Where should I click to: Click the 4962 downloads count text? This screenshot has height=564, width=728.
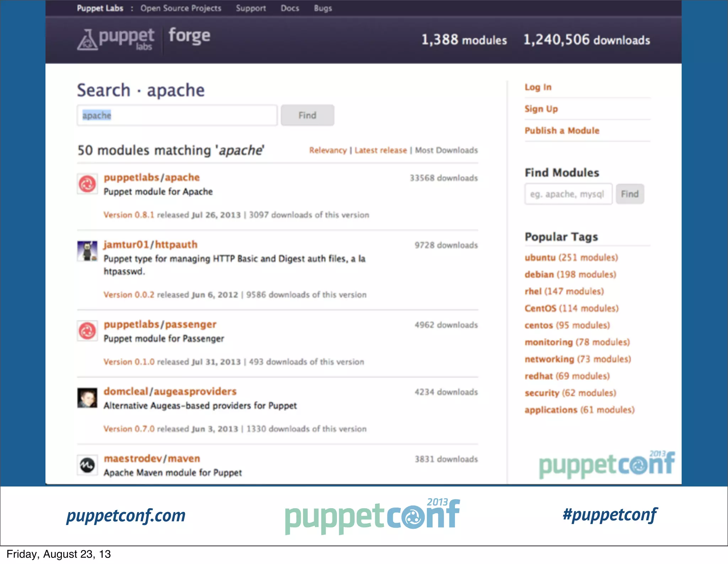(x=446, y=325)
